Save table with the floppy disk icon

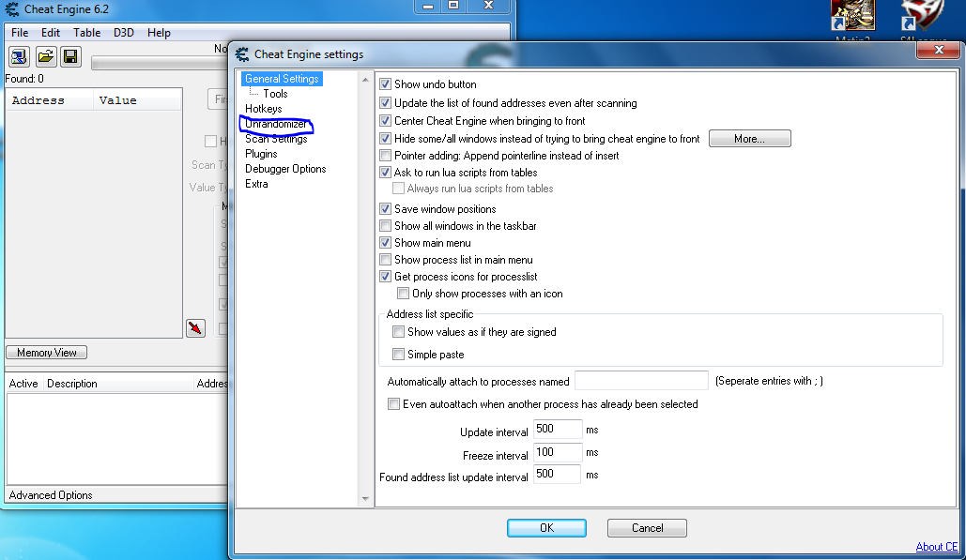[70, 57]
